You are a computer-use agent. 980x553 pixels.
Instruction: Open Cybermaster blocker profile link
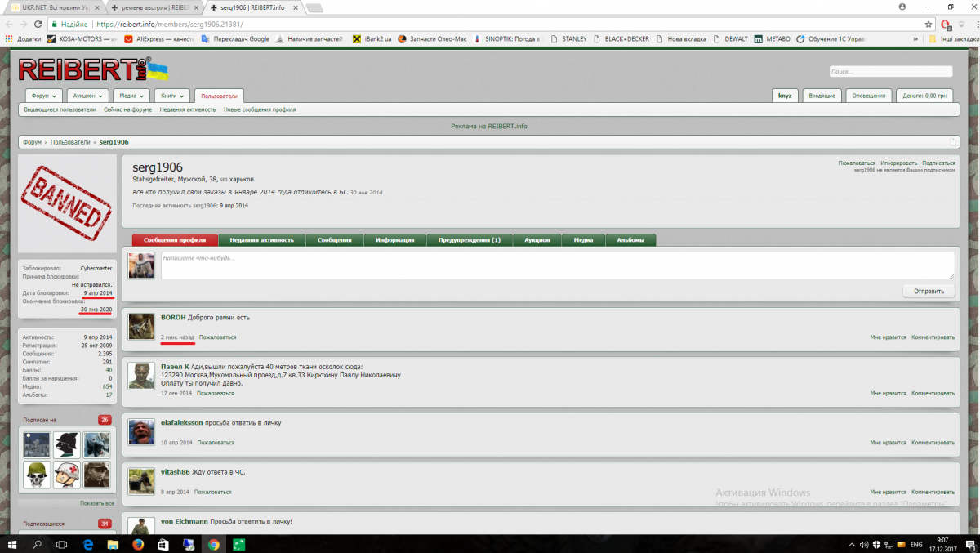tap(96, 268)
